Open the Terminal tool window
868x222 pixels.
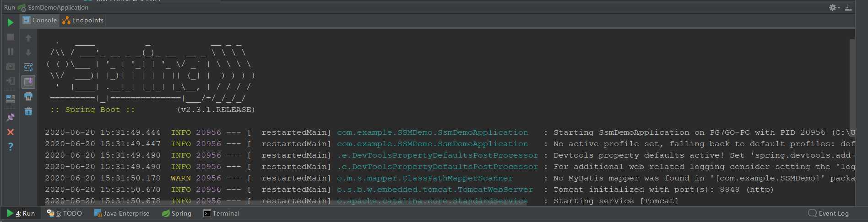(222, 213)
